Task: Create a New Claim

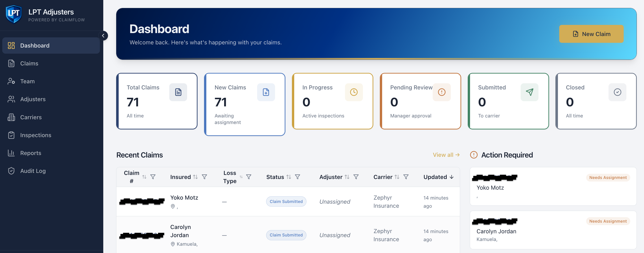Action: point(591,34)
